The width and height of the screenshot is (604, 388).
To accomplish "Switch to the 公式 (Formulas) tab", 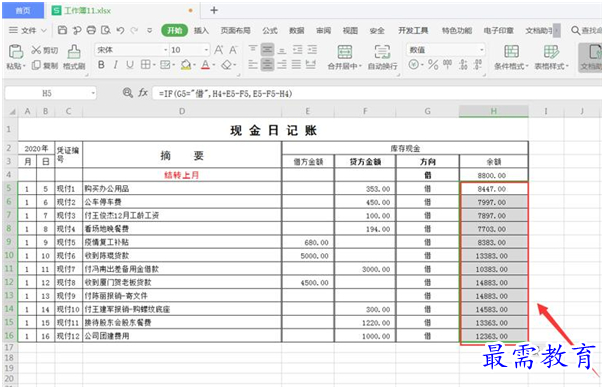I will click(270, 30).
